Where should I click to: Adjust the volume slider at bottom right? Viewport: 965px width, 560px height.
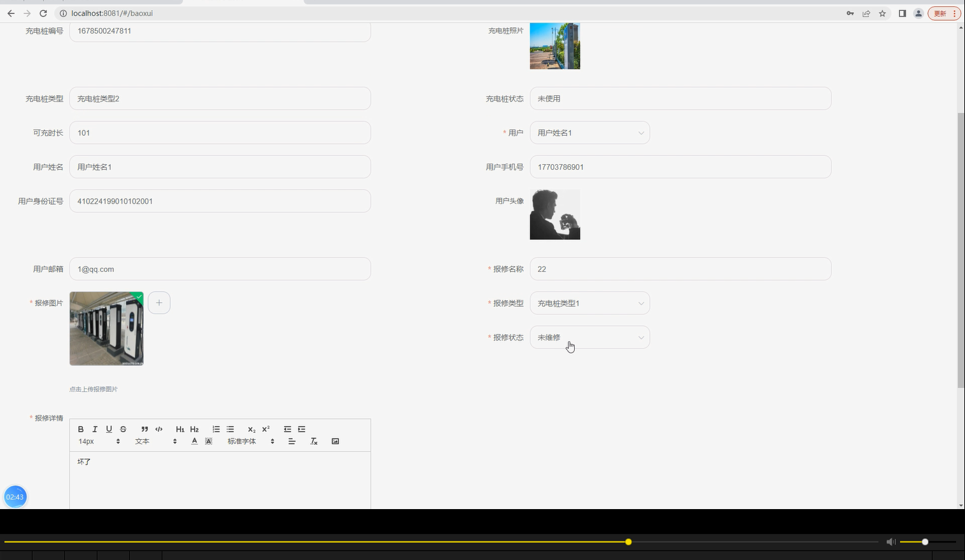(x=924, y=542)
